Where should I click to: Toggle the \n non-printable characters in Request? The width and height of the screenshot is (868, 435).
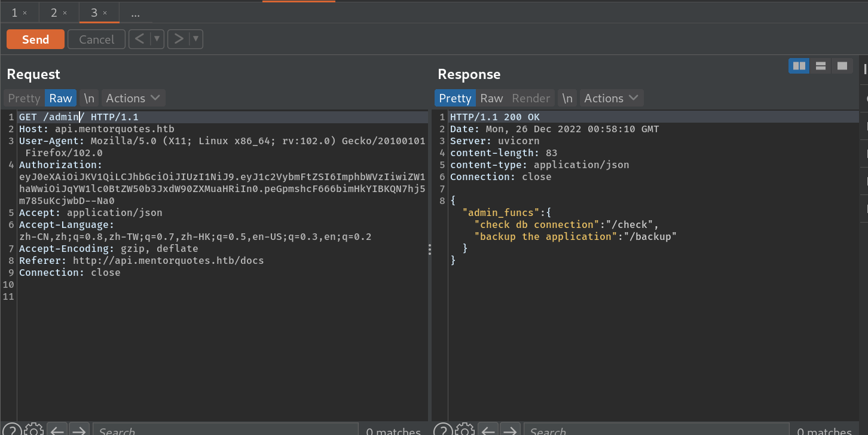click(89, 98)
